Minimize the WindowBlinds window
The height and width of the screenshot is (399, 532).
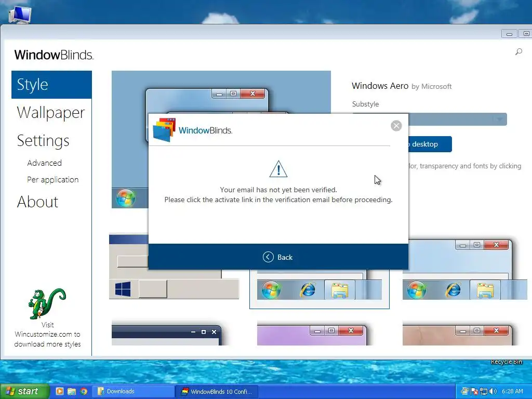pyautogui.click(x=509, y=34)
